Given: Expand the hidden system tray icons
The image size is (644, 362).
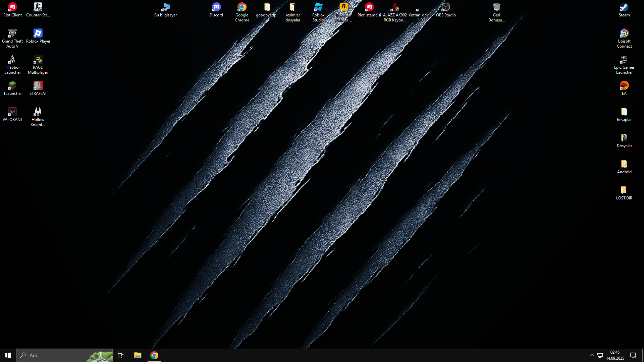Looking at the screenshot, I should pos(592,355).
